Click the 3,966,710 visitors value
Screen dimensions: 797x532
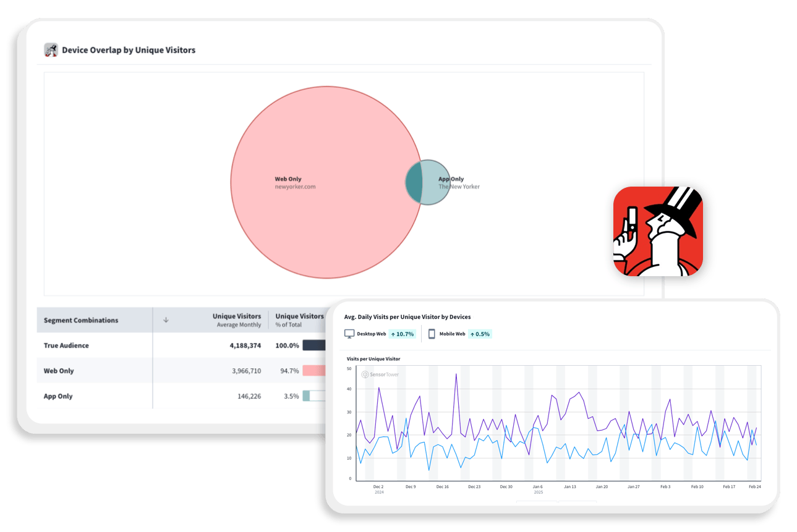246,371
